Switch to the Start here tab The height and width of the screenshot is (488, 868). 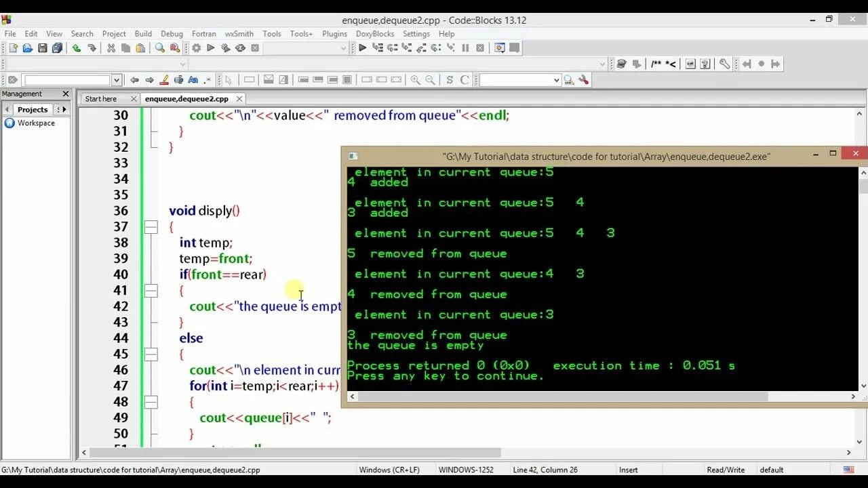[101, 99]
